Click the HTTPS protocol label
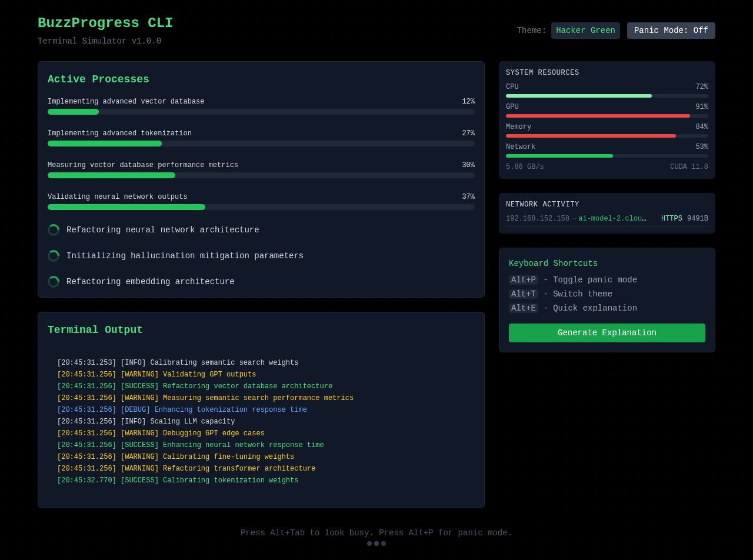This screenshot has height=560, width=753. [x=671, y=219]
